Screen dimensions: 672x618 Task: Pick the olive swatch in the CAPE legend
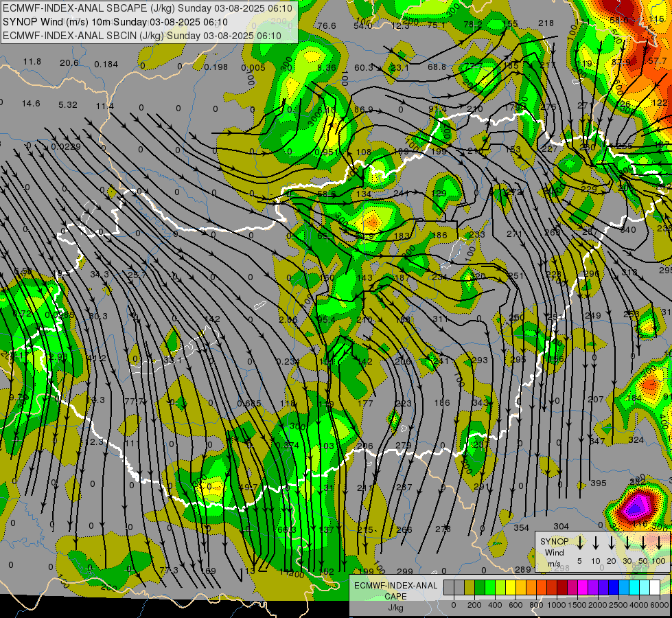tap(470, 587)
